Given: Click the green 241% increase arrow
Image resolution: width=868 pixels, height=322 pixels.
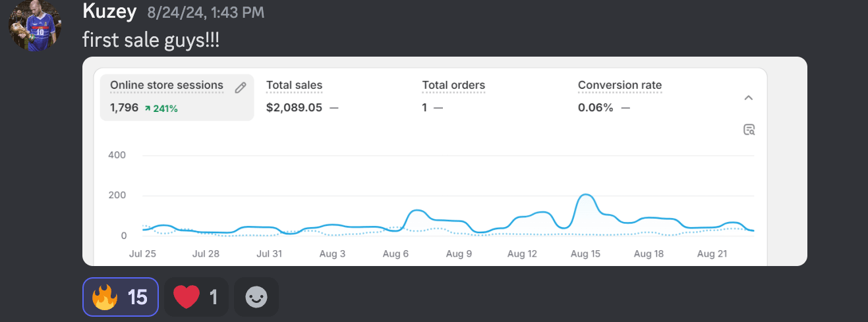Looking at the screenshot, I should click(148, 108).
